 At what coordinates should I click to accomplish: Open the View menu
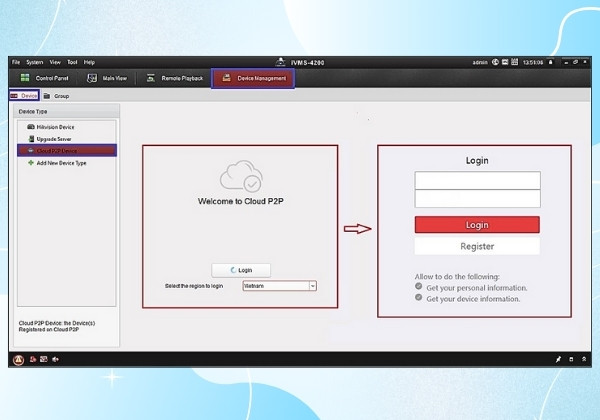(x=55, y=62)
